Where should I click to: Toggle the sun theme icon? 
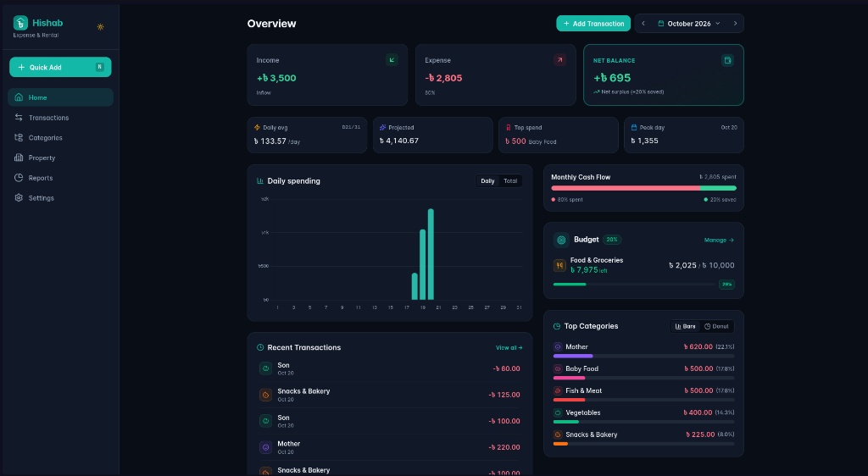[100, 26]
